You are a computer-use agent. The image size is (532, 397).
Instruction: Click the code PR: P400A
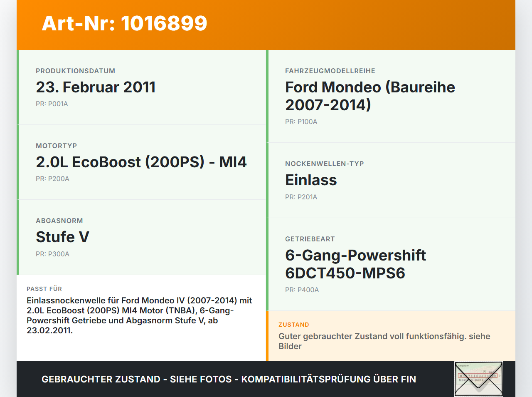pyautogui.click(x=302, y=290)
